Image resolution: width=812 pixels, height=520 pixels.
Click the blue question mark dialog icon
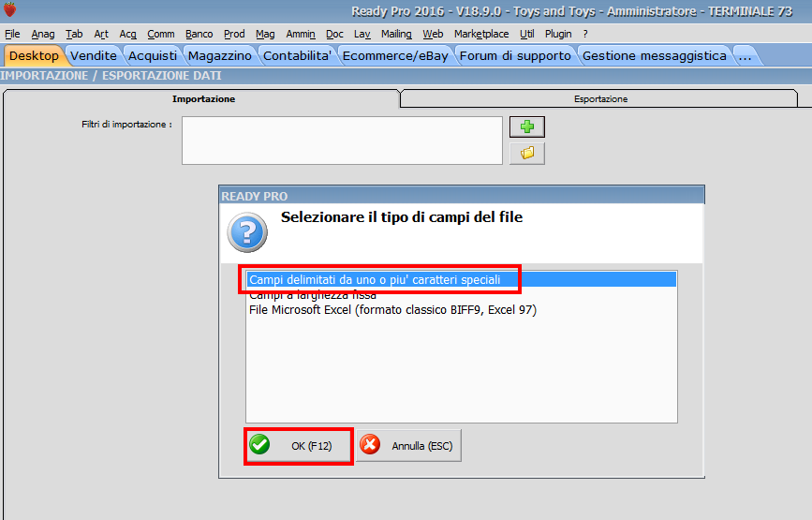coord(247,232)
